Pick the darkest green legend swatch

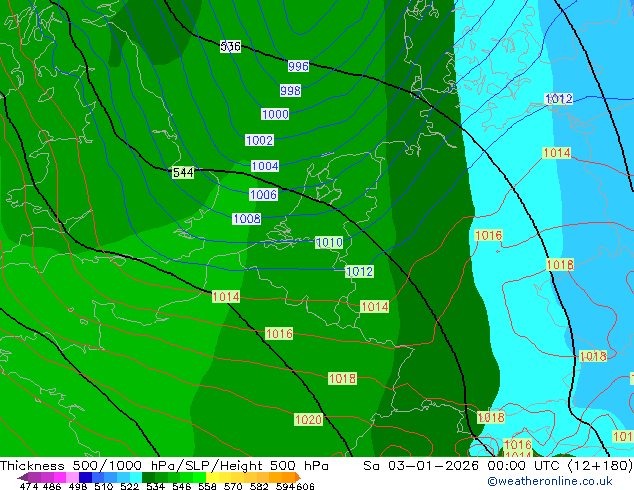tap(148, 477)
